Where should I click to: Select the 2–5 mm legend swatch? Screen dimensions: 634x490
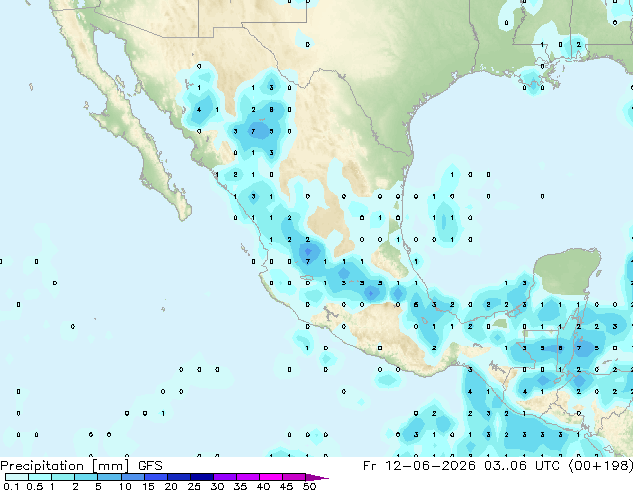[x=86, y=477]
